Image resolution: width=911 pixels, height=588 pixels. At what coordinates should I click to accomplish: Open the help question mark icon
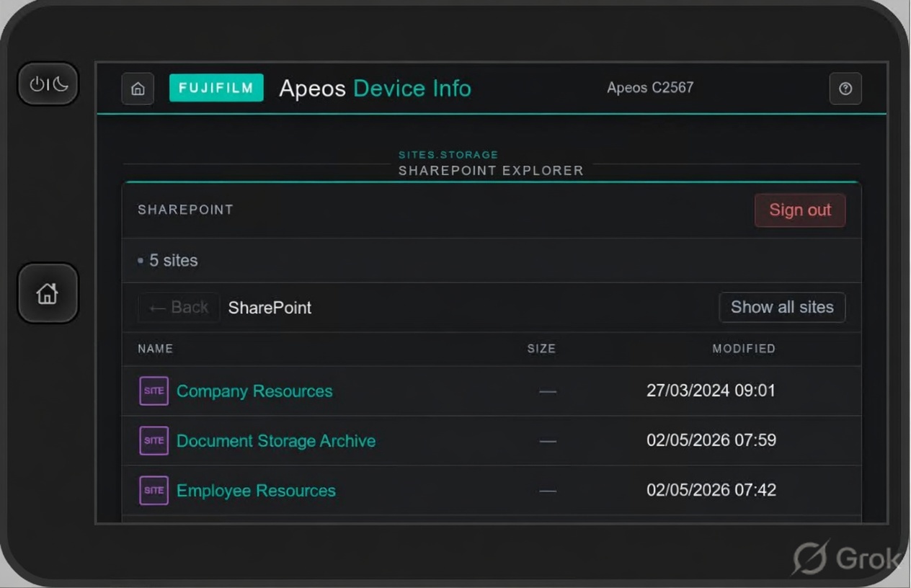845,89
